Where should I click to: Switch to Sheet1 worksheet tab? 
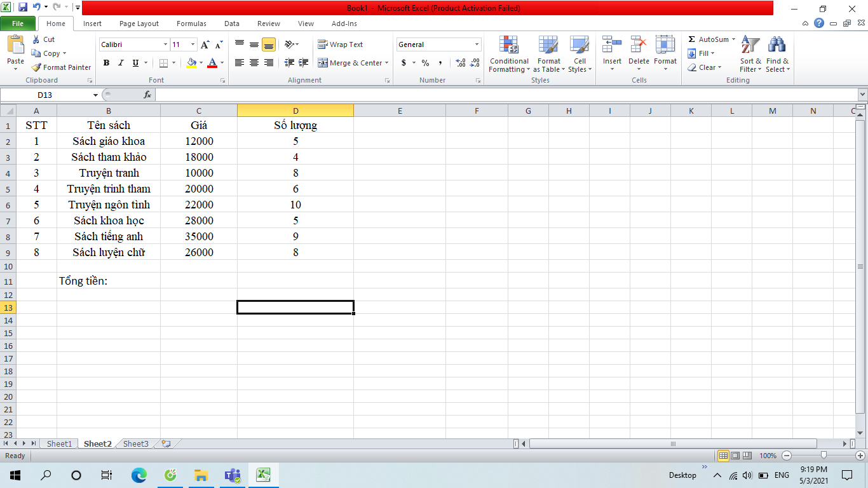coord(59,444)
